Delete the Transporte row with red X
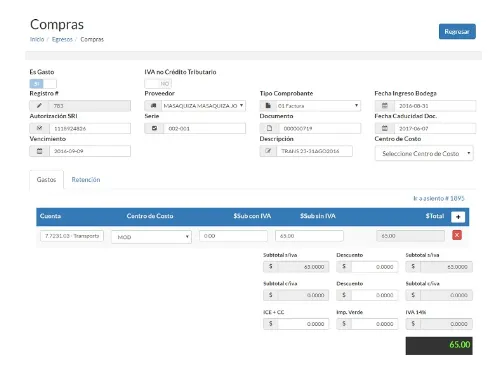 click(x=457, y=235)
